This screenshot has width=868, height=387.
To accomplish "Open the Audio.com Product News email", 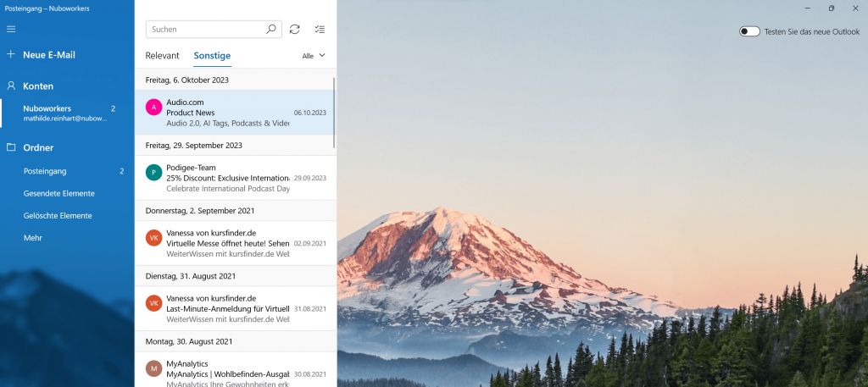I will (236, 113).
